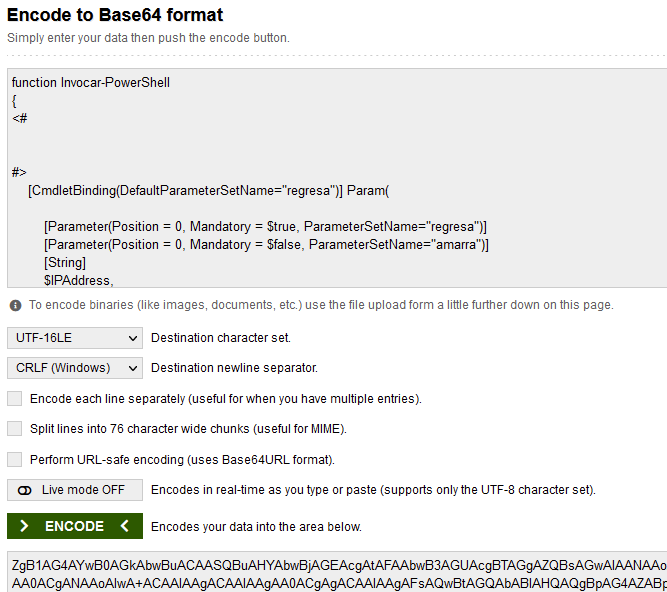Open the CRLF (Windows) newline separator dropdown
The width and height of the screenshot is (667, 592).
[x=75, y=368]
